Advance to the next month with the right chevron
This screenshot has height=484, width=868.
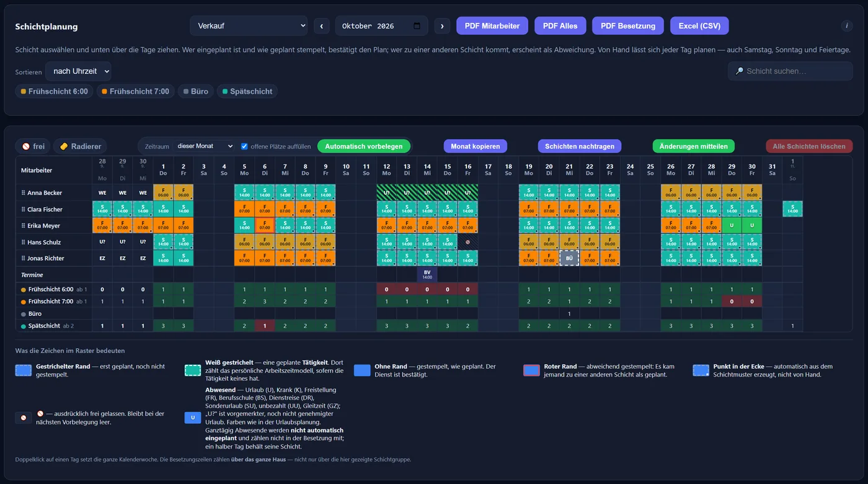click(442, 26)
